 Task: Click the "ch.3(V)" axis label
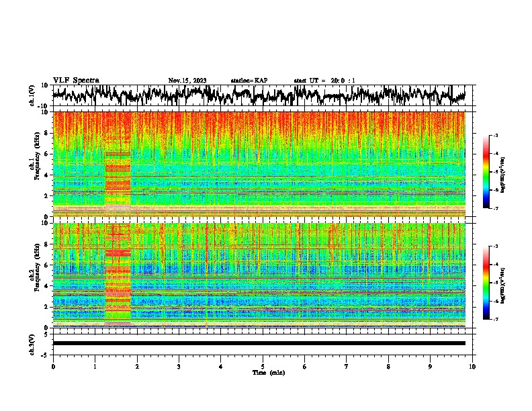pos(32,345)
